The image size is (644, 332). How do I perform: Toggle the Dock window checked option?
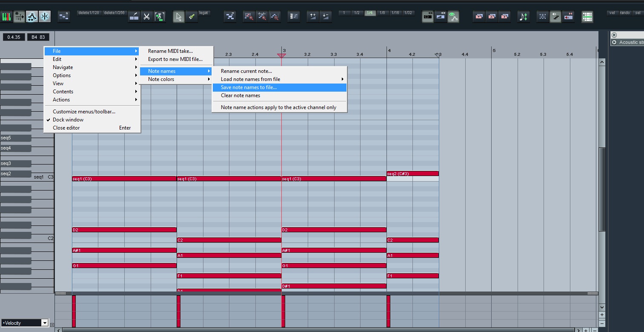(x=92, y=120)
